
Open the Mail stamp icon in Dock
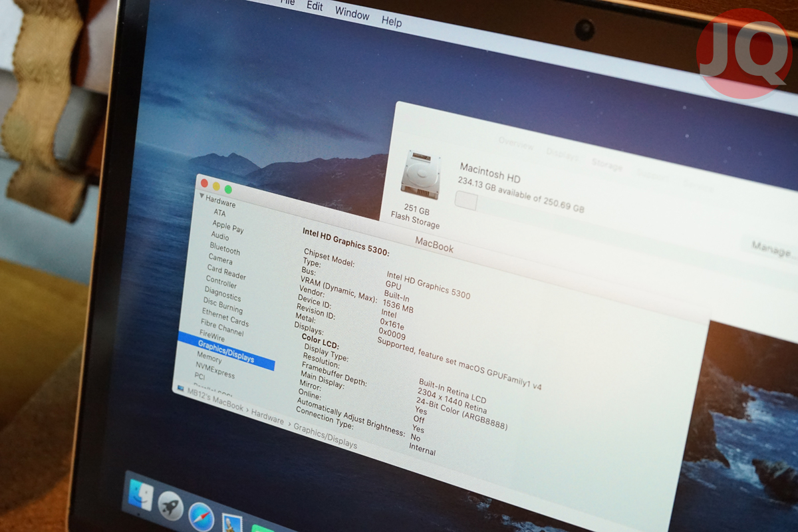(231, 523)
